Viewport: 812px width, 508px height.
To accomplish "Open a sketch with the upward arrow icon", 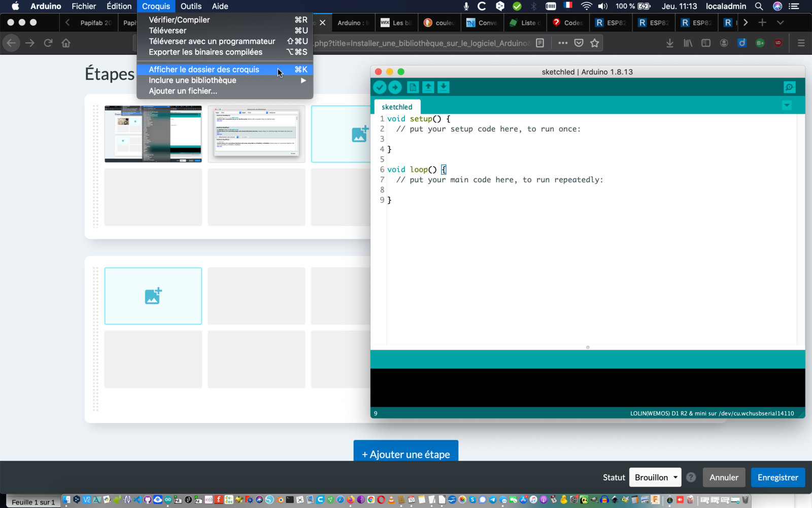I will tap(428, 87).
